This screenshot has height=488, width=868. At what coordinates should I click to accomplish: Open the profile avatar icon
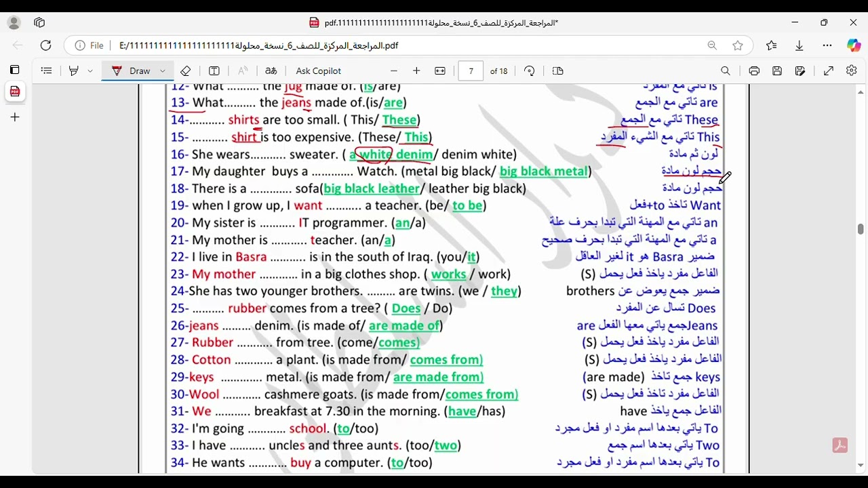click(x=14, y=22)
